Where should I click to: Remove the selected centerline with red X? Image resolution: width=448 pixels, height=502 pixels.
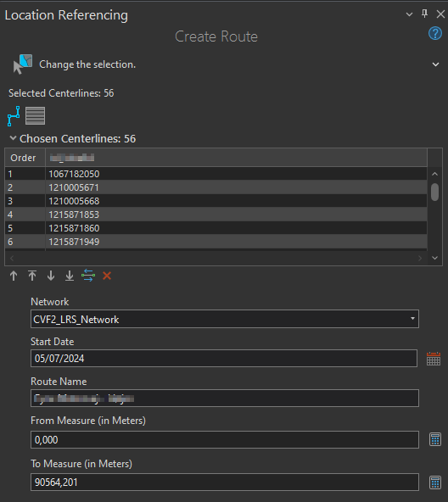pyautogui.click(x=107, y=276)
